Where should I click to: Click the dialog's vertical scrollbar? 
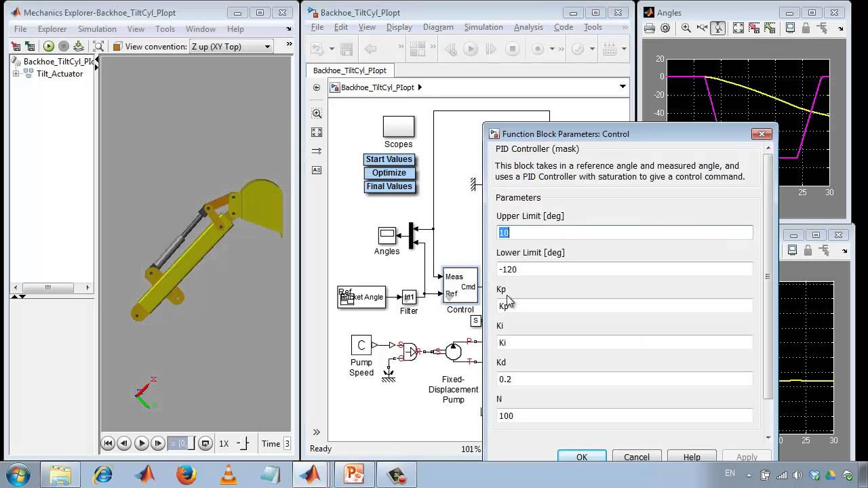point(768,277)
